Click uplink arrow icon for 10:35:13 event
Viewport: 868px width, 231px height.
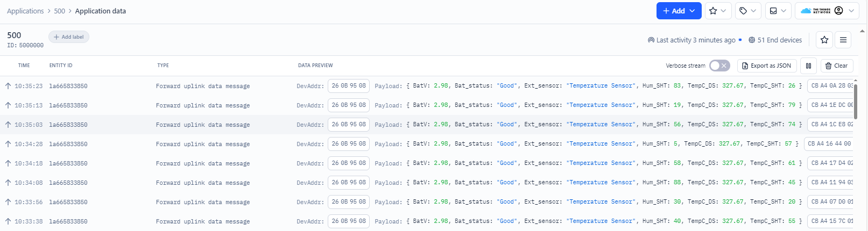8,105
